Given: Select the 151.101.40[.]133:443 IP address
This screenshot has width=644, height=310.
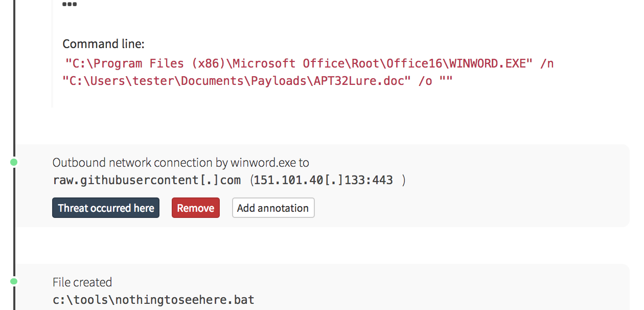Looking at the screenshot, I should [x=323, y=180].
